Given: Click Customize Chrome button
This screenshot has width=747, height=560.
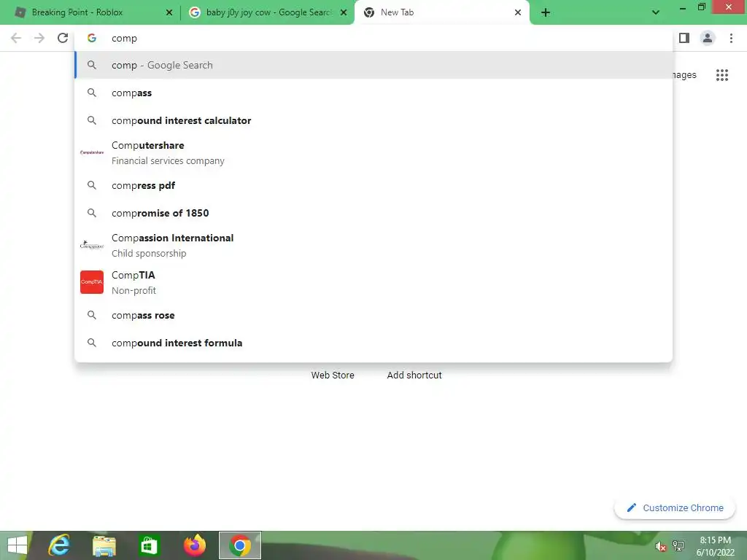Looking at the screenshot, I should [x=675, y=508].
